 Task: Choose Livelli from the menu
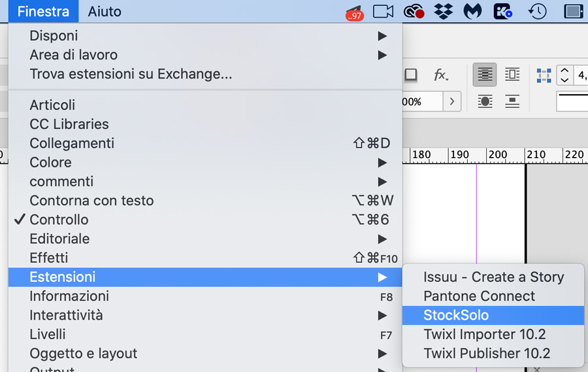coord(205,335)
